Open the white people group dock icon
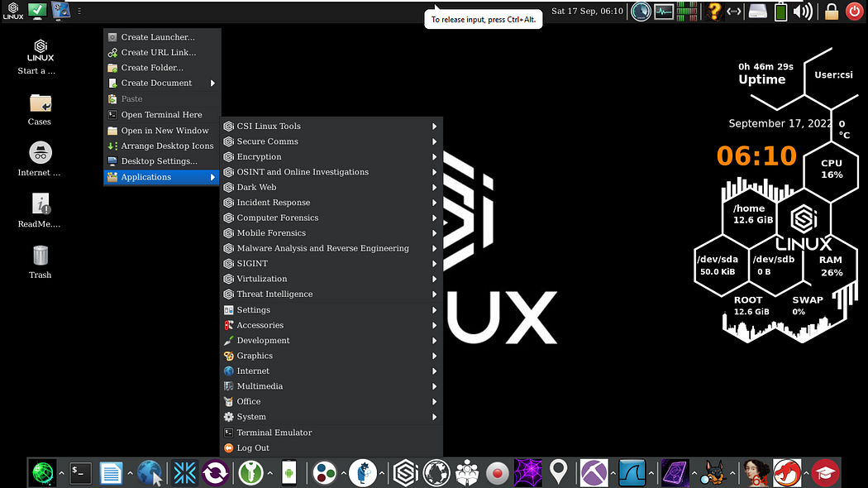 point(467,474)
